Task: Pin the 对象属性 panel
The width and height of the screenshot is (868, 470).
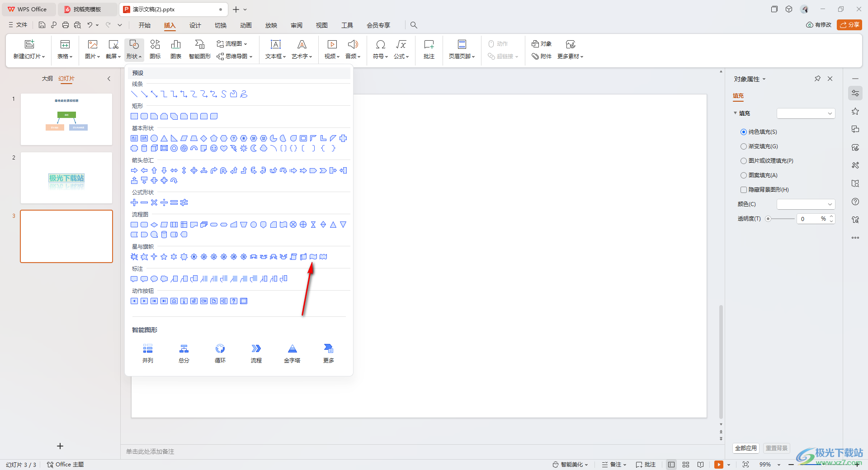Action: pyautogui.click(x=817, y=79)
